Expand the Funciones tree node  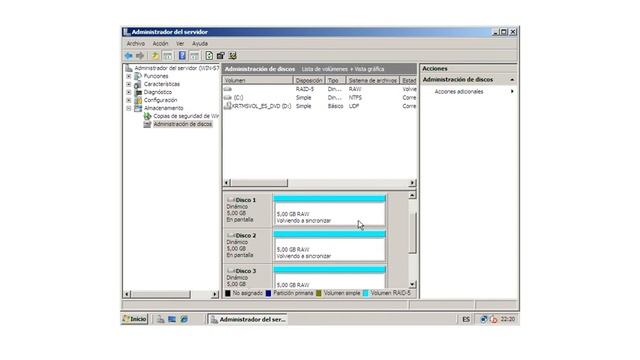point(129,76)
